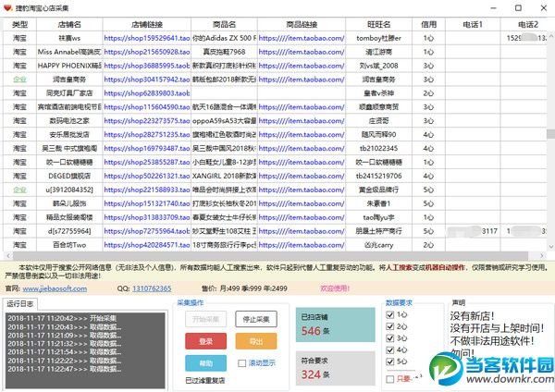Open item link in the tomboy row

click(302, 38)
